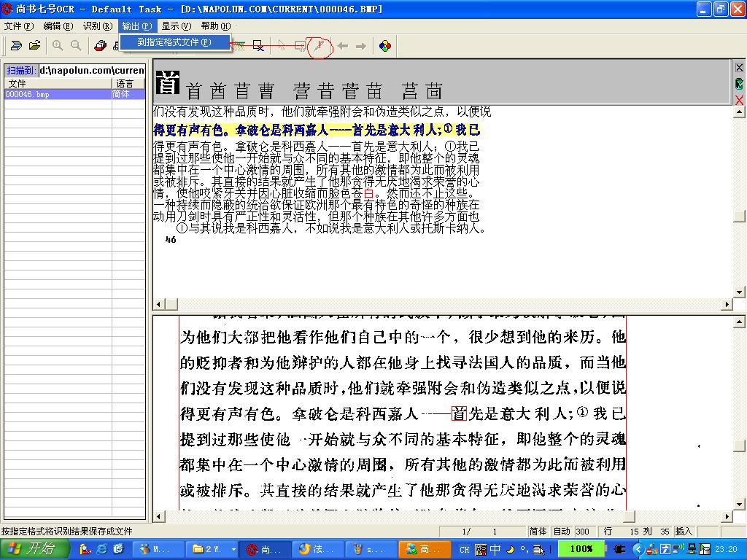Click status bar 300 resolution value
747x560 pixels.
(x=583, y=532)
